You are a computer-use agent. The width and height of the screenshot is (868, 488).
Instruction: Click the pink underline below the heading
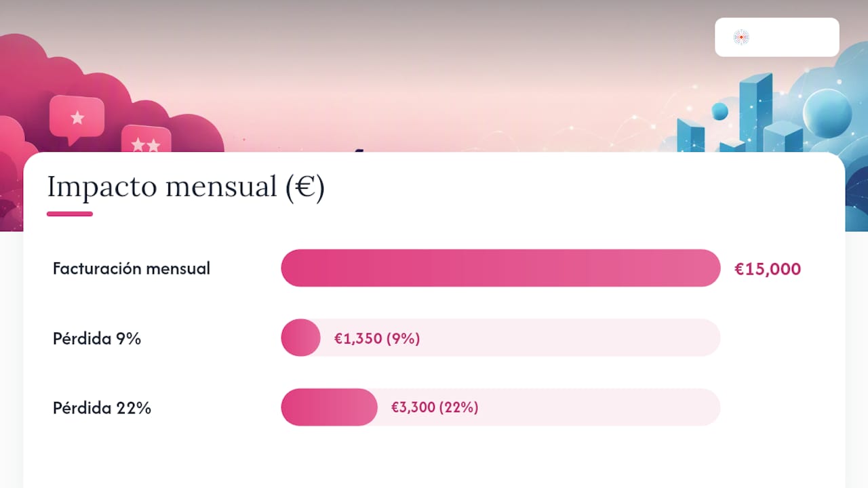pyautogui.click(x=70, y=214)
